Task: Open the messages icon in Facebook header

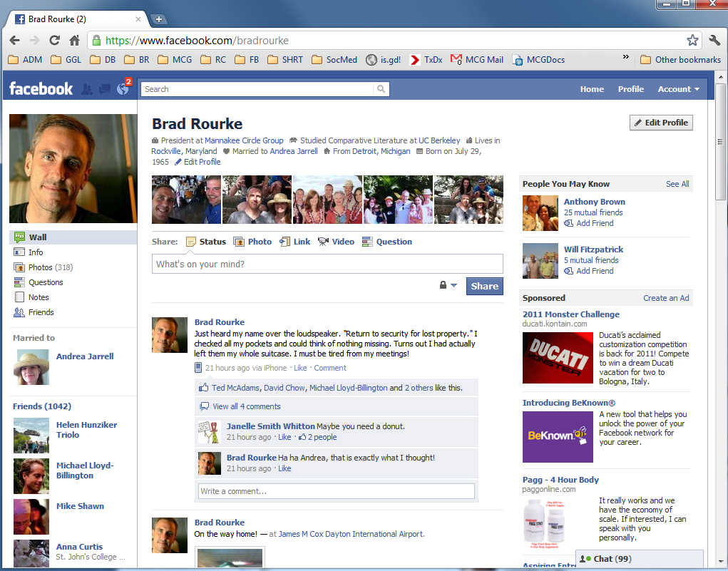Action: point(104,89)
